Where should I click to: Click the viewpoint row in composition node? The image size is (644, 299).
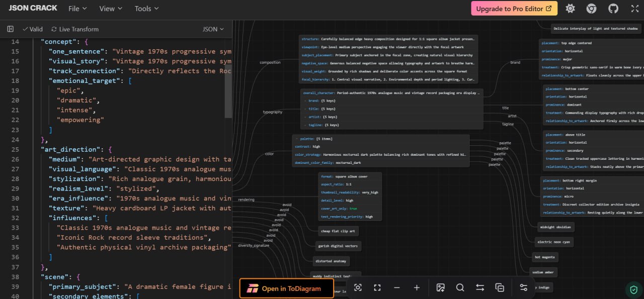(x=388, y=47)
